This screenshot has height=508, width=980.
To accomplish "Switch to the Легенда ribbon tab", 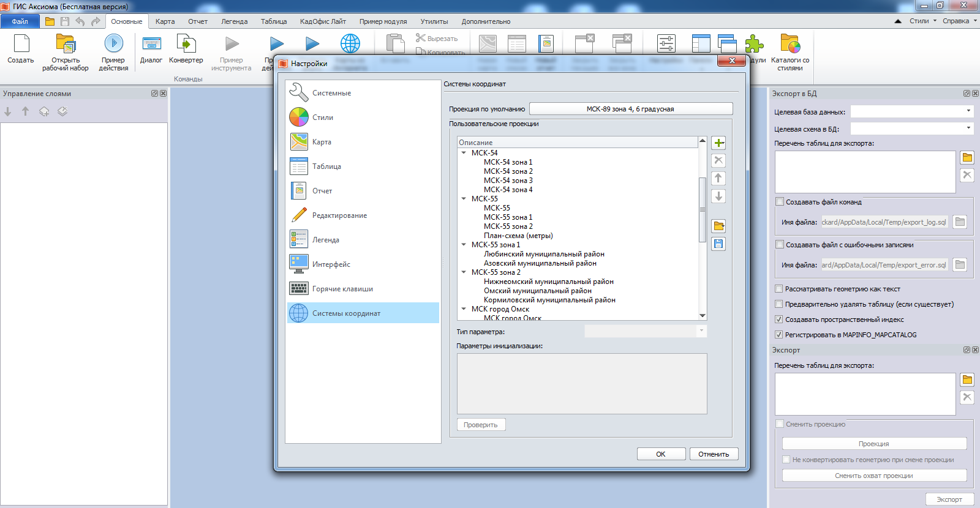I will (234, 21).
